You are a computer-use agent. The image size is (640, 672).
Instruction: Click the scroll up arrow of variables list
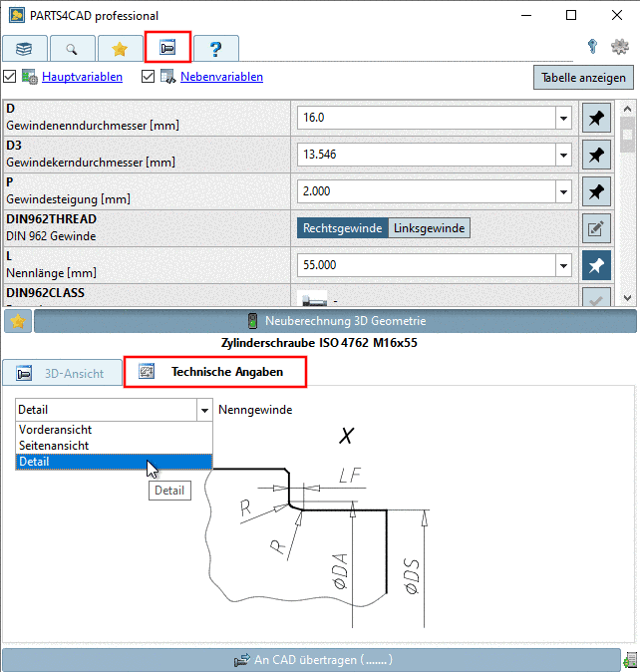point(628,109)
